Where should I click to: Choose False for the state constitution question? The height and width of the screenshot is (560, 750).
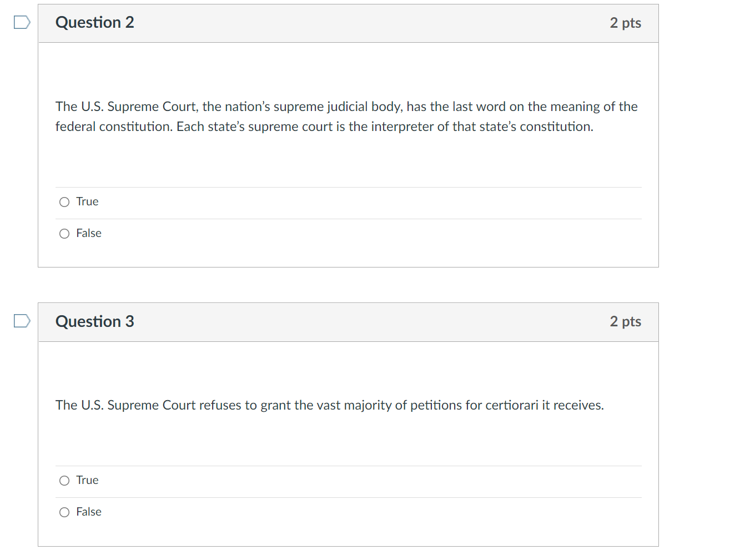pyautogui.click(x=64, y=233)
